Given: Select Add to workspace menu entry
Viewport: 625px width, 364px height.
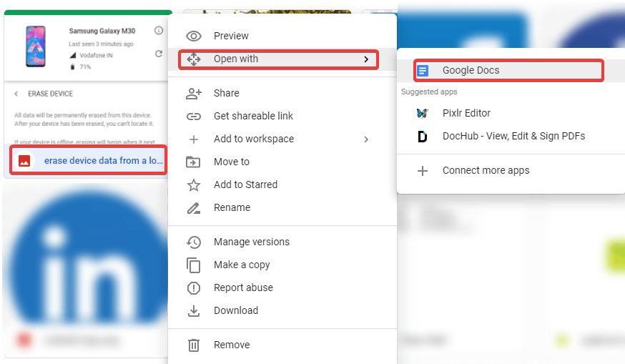Looking at the screenshot, I should coord(282,139).
